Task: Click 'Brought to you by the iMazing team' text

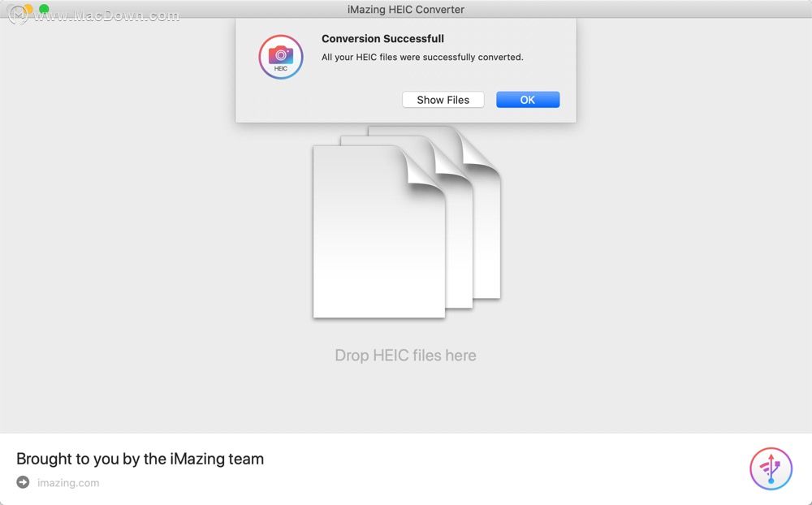Action: (140, 459)
